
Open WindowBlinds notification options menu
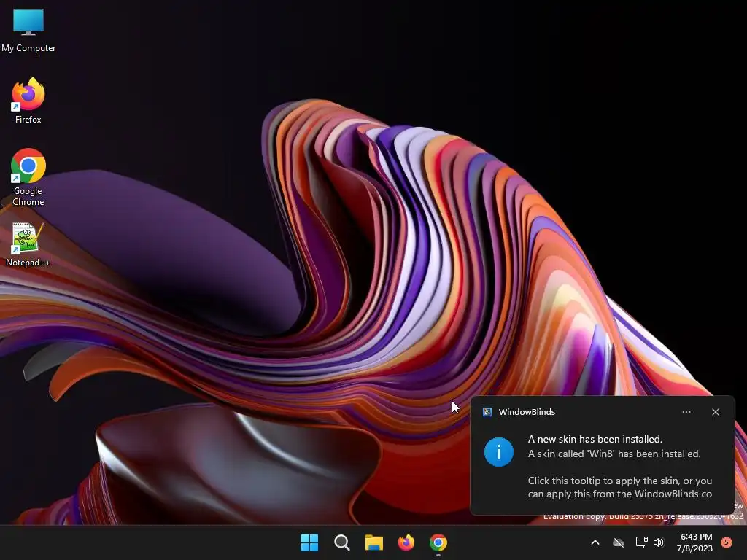[x=686, y=412]
